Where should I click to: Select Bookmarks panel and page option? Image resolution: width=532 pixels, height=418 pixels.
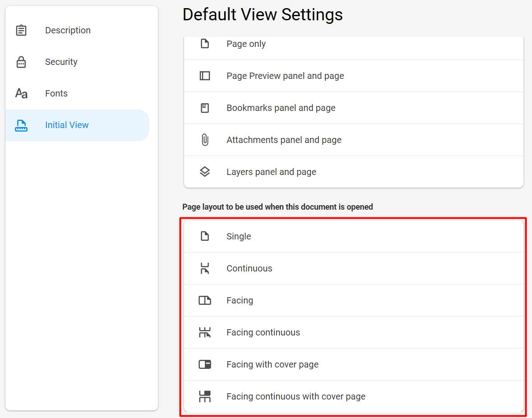point(353,108)
